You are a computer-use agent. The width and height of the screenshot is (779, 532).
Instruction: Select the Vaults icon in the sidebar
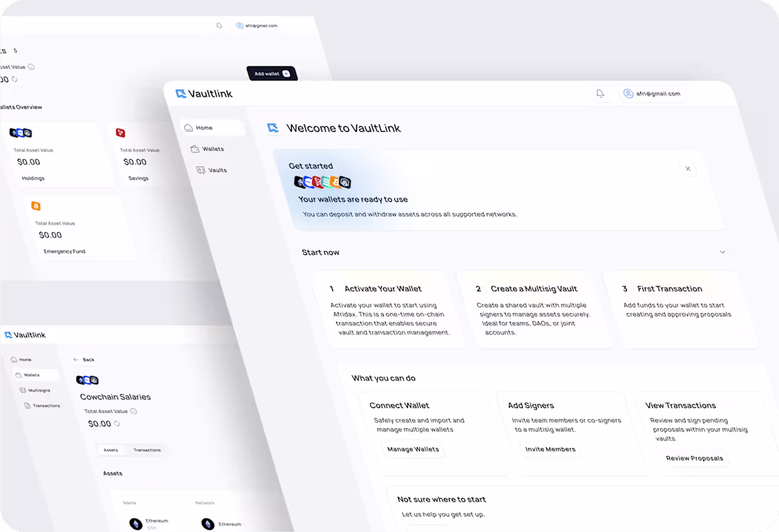click(200, 170)
